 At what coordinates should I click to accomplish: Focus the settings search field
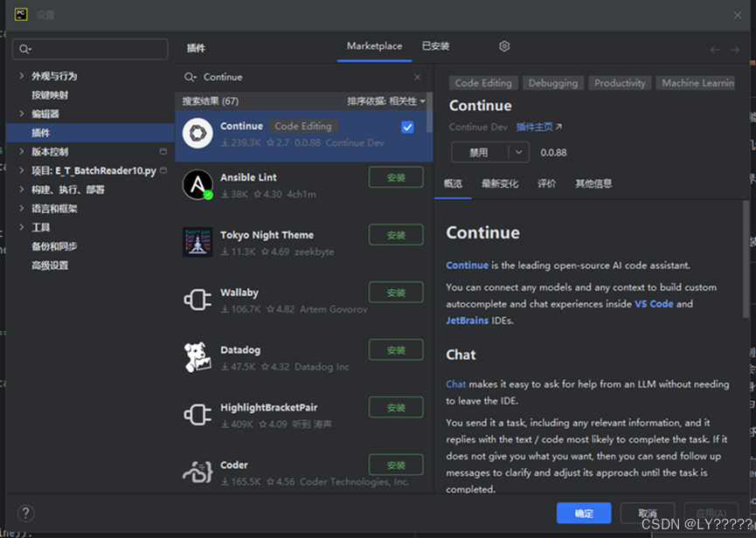90,49
